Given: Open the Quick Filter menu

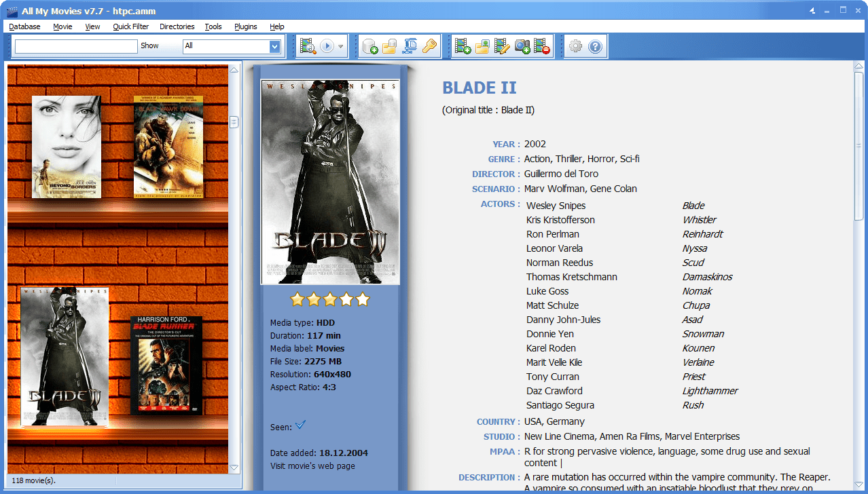Looking at the screenshot, I should [x=130, y=26].
